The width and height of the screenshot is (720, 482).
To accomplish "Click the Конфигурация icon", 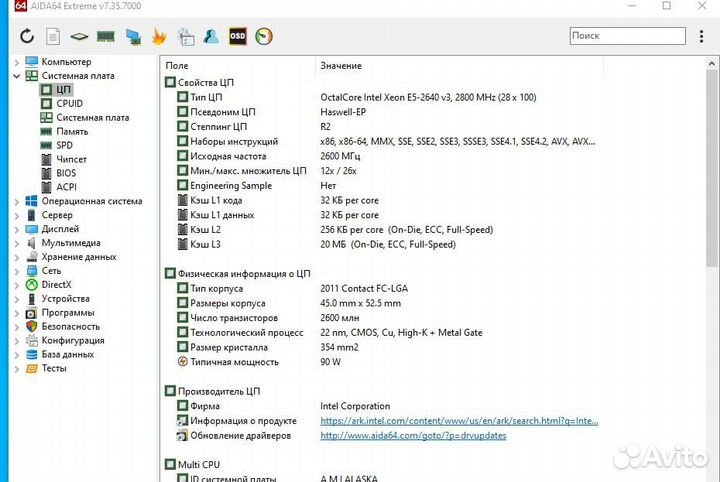I will click(x=32, y=341).
